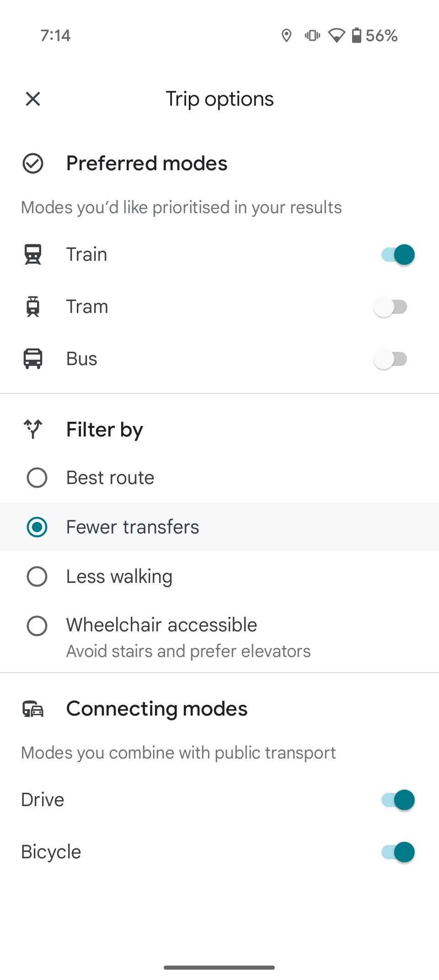
Task: Enable the Tram toggle switch
Action: tap(390, 307)
